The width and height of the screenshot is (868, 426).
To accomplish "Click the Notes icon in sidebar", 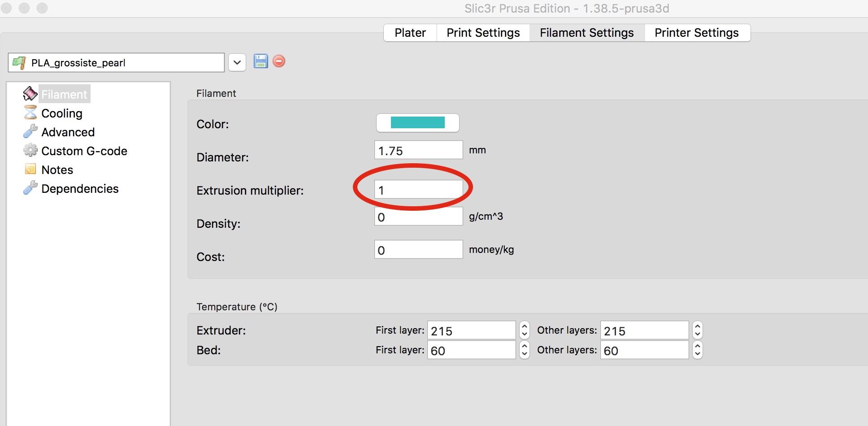I will click(x=30, y=169).
